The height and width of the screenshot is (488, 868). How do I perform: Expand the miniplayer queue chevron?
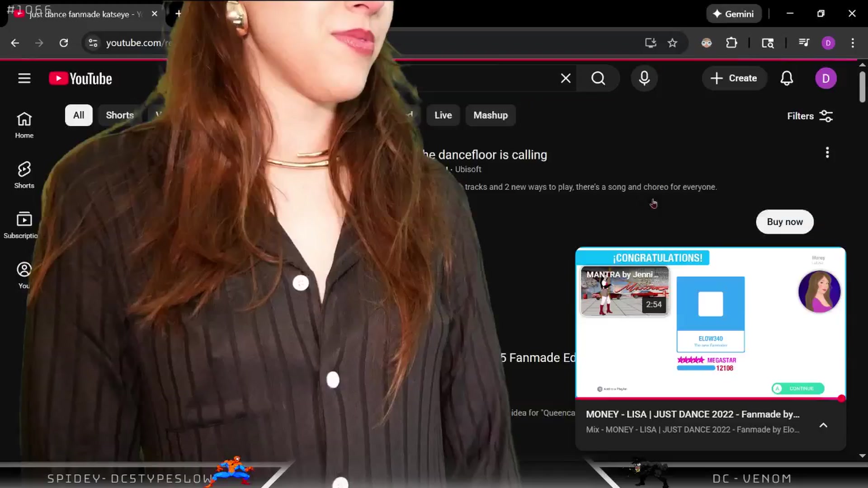click(x=823, y=425)
